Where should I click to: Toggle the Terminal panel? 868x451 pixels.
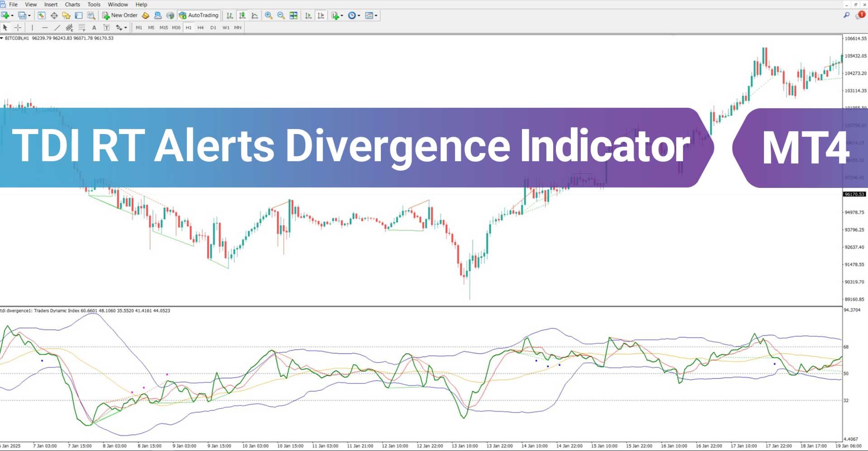[x=79, y=15]
